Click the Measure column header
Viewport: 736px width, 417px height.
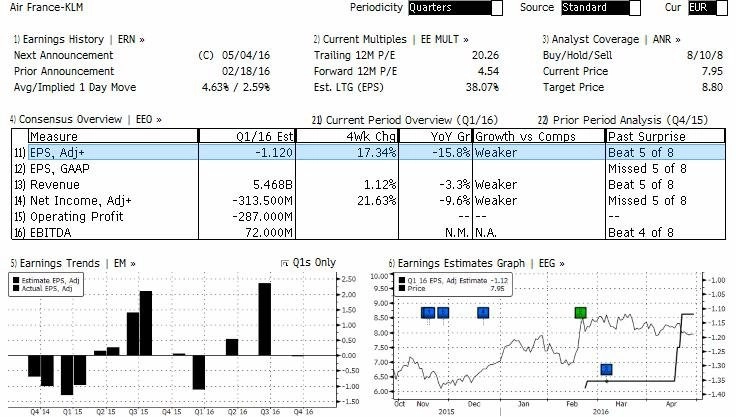113,136
